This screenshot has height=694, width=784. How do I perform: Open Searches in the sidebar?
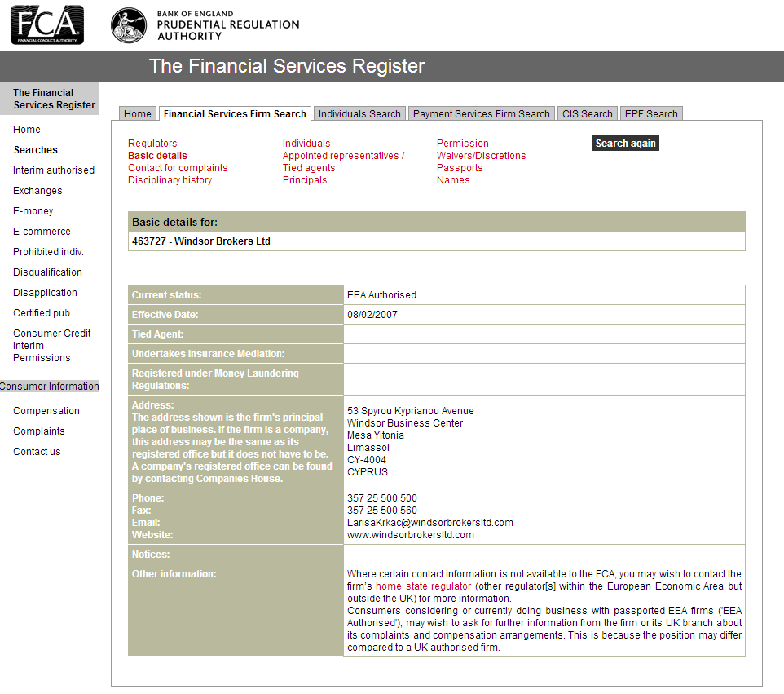[36, 149]
